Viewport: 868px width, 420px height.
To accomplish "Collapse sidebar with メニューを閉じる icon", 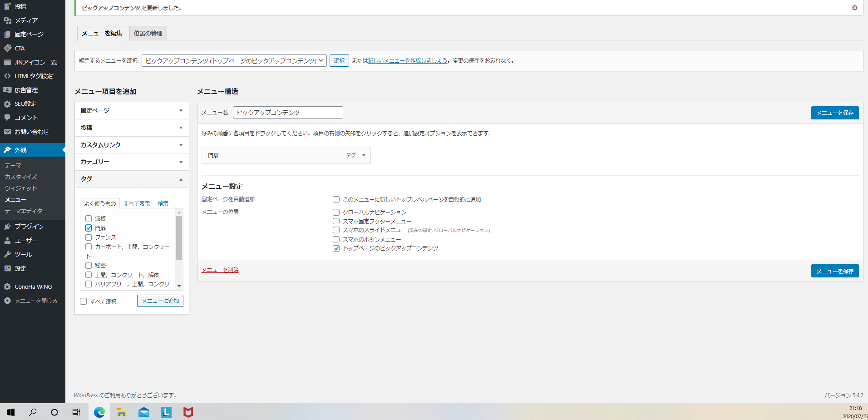I will [x=7, y=301].
